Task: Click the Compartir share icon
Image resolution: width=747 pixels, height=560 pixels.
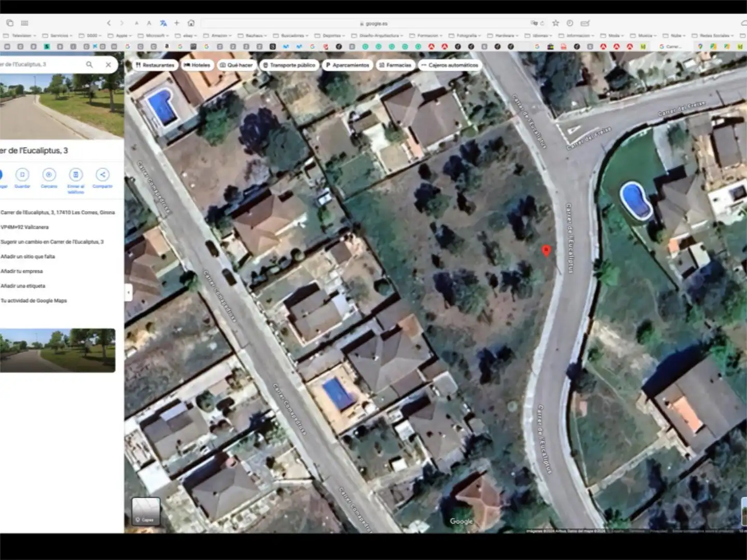Action: 102,175
